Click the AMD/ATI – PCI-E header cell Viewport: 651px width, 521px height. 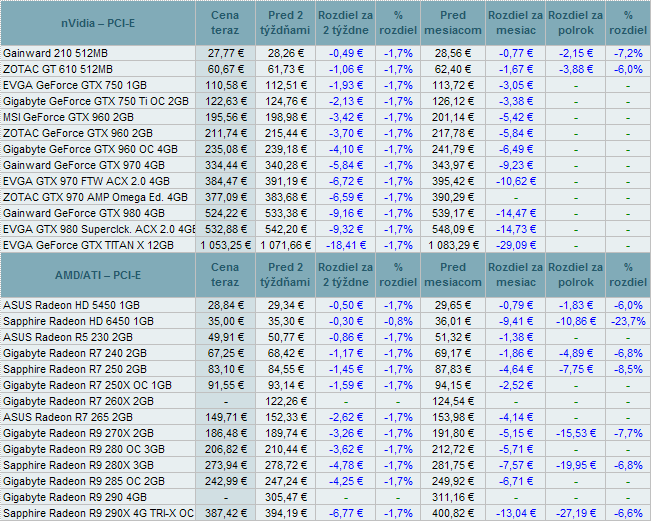point(98,275)
